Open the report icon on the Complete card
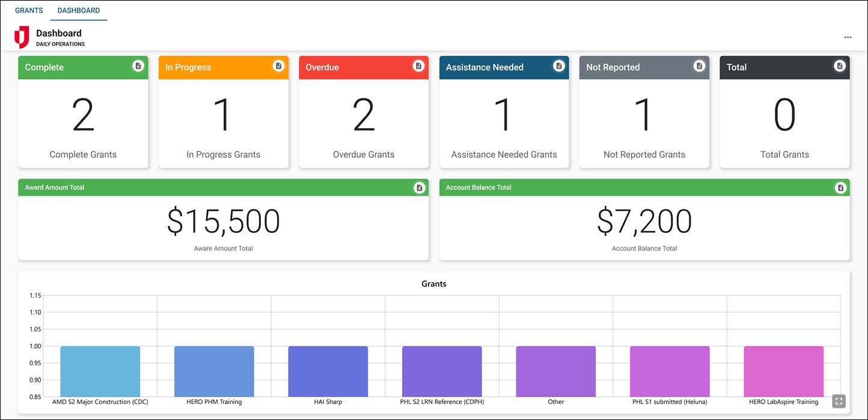The image size is (868, 420). 137,67
